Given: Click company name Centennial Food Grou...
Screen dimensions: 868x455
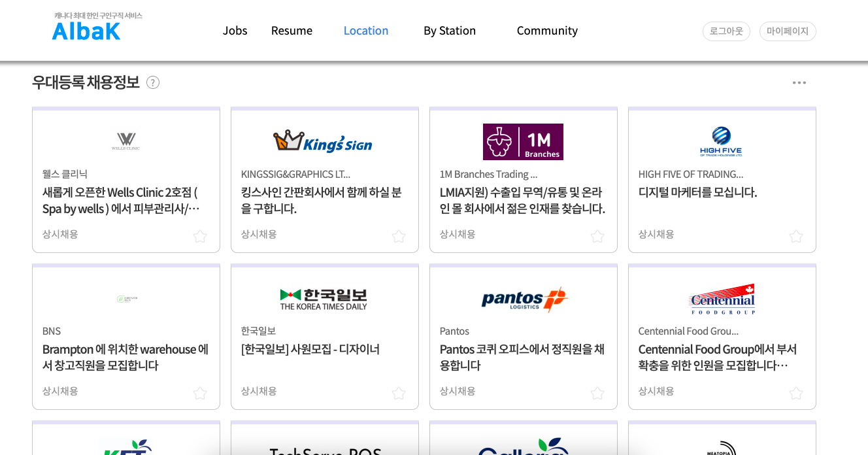Looking at the screenshot, I should pos(688,331).
